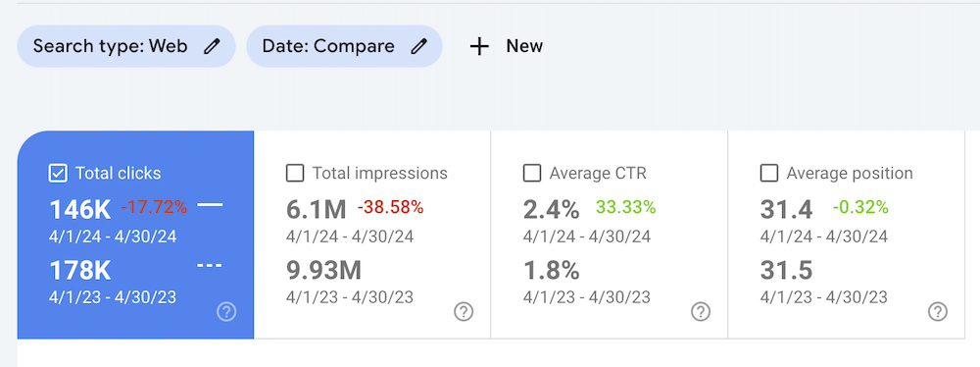Select the Average CTR metric card
The height and width of the screenshot is (367, 980).
[610, 235]
